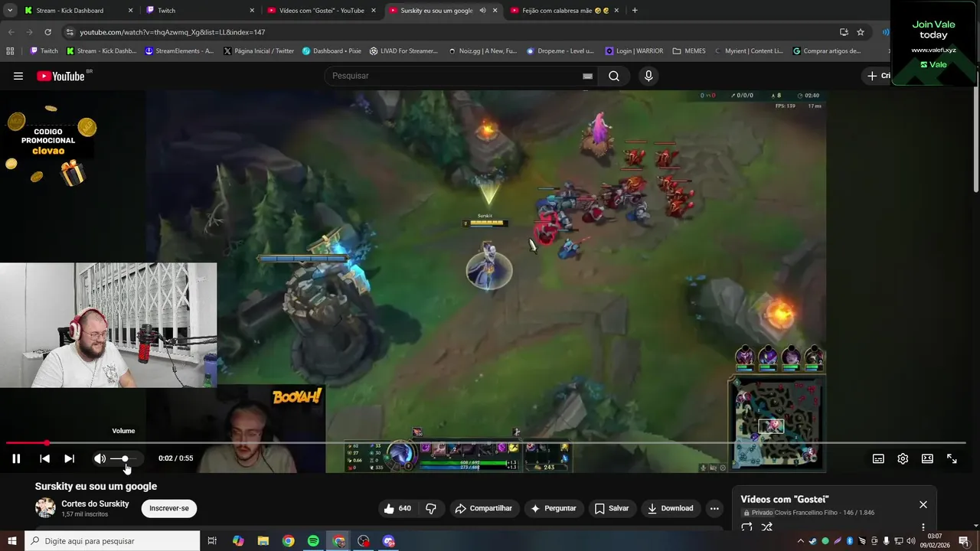Viewport: 980px width, 551px height.
Task: Open the notification center icon
Action: [964, 541]
